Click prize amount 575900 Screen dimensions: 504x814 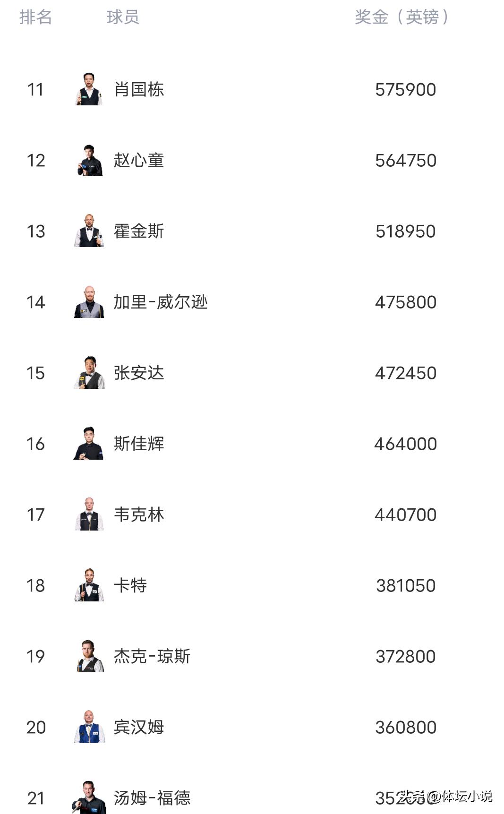point(405,90)
